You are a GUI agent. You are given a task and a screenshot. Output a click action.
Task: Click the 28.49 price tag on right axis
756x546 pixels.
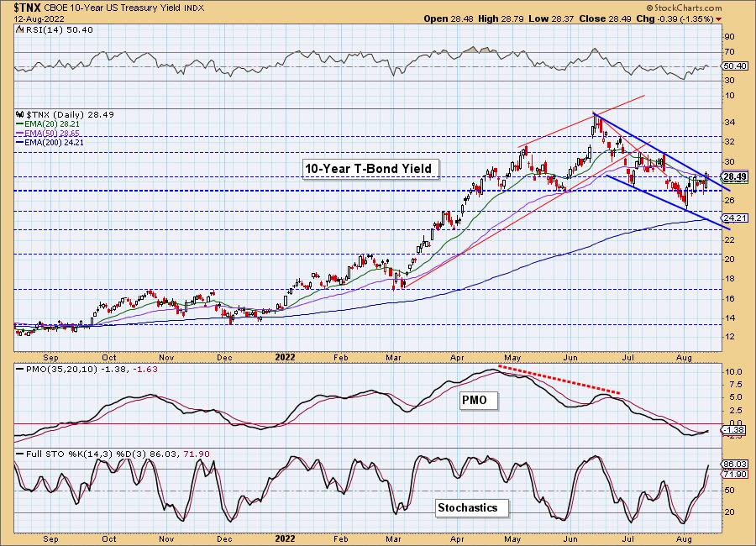tap(735, 176)
